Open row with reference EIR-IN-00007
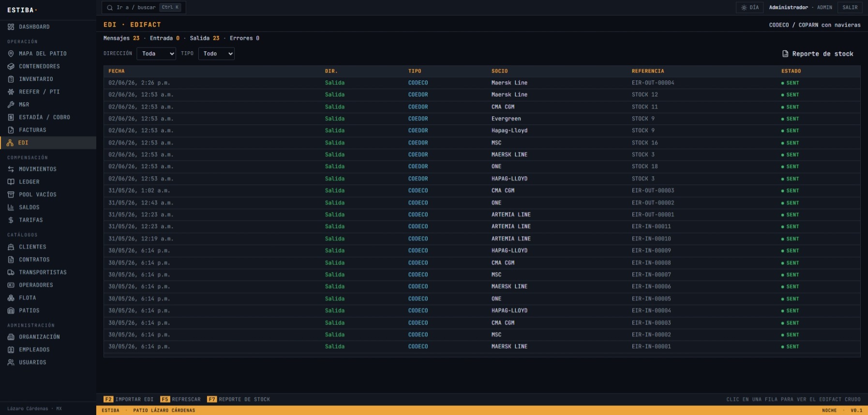 tap(482, 275)
